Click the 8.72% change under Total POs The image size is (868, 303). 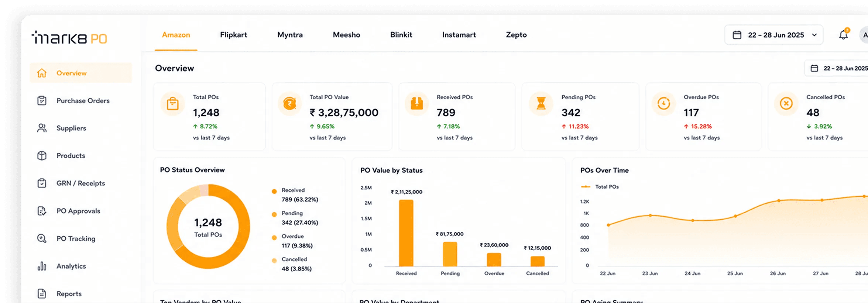point(205,126)
